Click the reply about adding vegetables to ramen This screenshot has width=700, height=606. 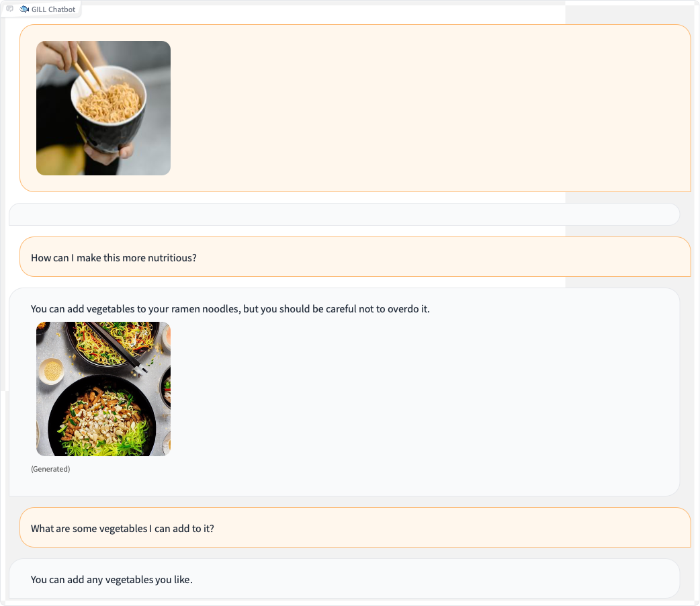click(230, 308)
